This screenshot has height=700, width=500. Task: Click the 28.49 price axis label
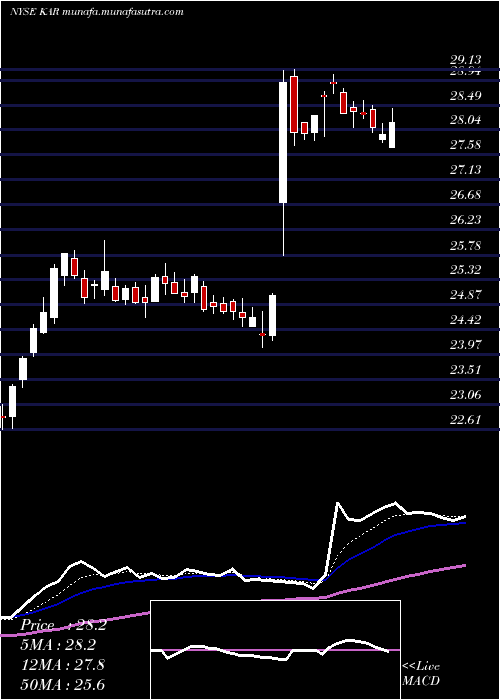pos(465,96)
